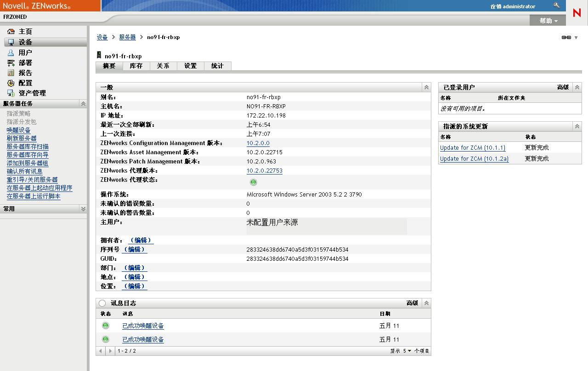Click the green ZENworks agent status icon
Screen dimensions: 588x371
click(253, 182)
